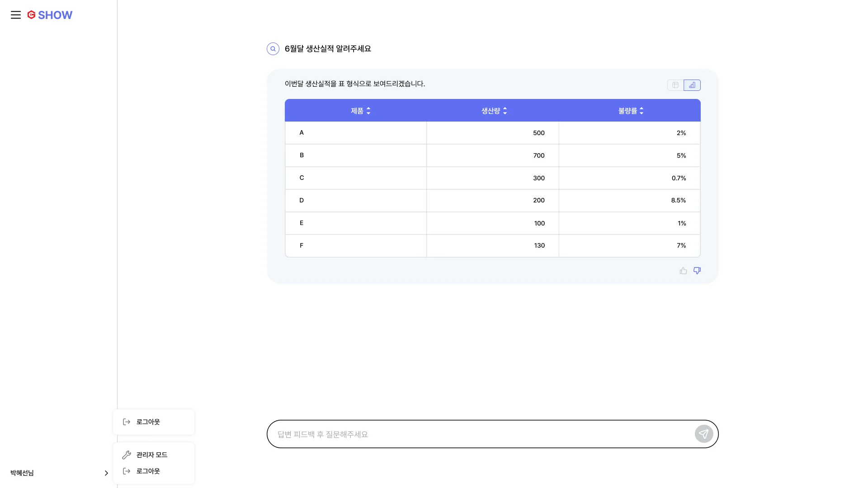Switch to bar chart view toggle
The image size is (868, 488).
pyautogui.click(x=692, y=85)
